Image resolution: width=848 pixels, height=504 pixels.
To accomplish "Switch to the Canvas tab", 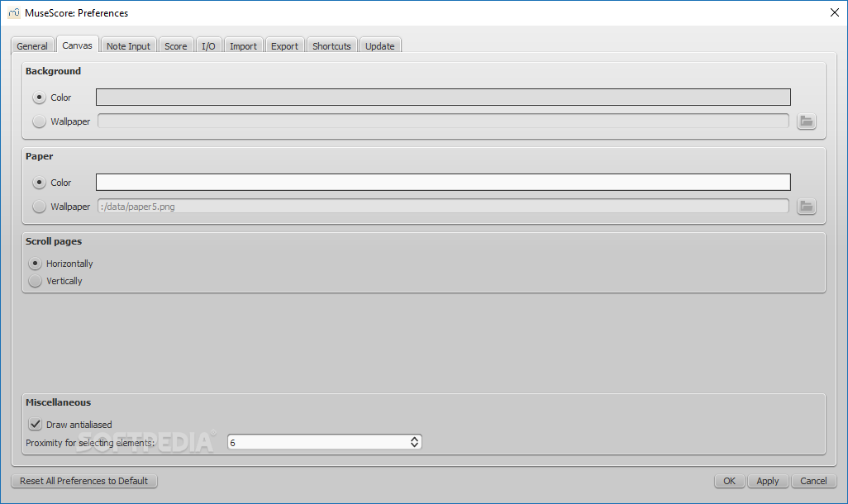I will coord(77,45).
